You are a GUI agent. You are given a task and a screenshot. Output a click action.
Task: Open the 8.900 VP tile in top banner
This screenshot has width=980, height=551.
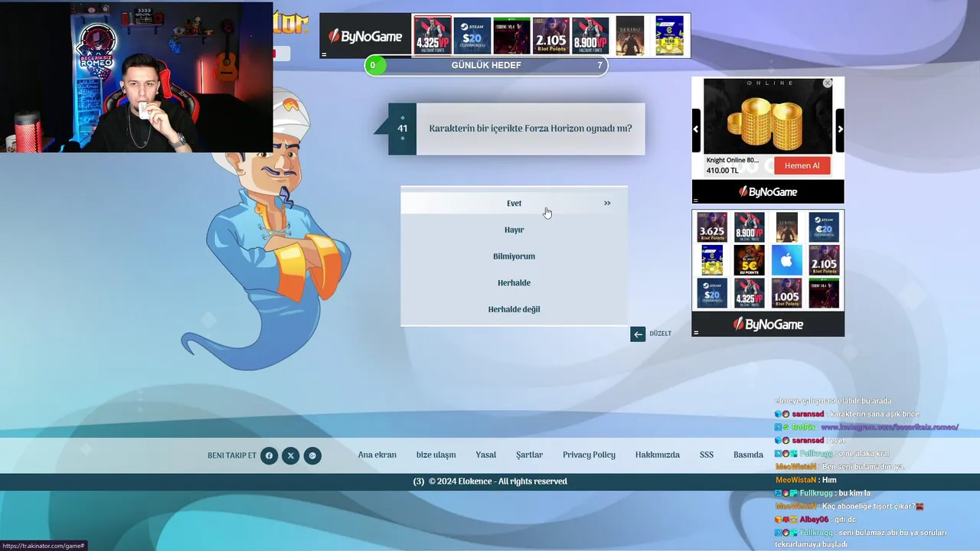[590, 35]
